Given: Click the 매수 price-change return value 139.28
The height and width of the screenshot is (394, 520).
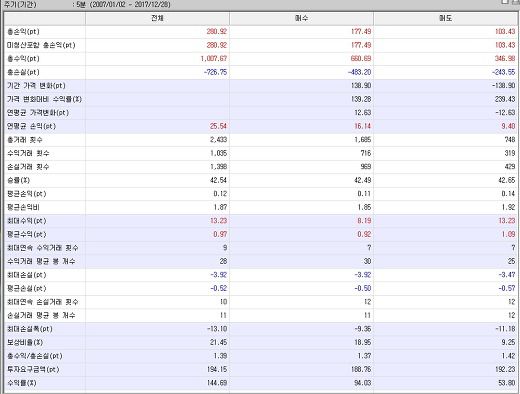Looking at the screenshot, I should click(361, 99).
